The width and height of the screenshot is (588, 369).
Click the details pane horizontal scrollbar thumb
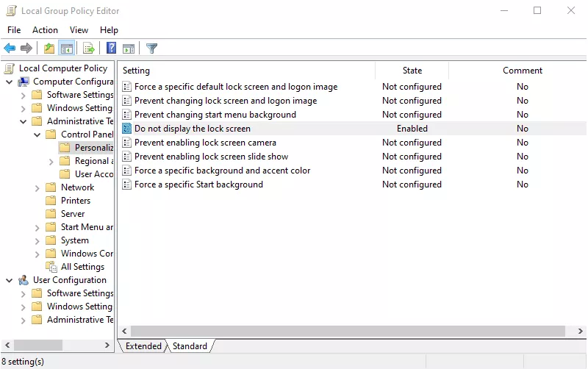coord(348,331)
